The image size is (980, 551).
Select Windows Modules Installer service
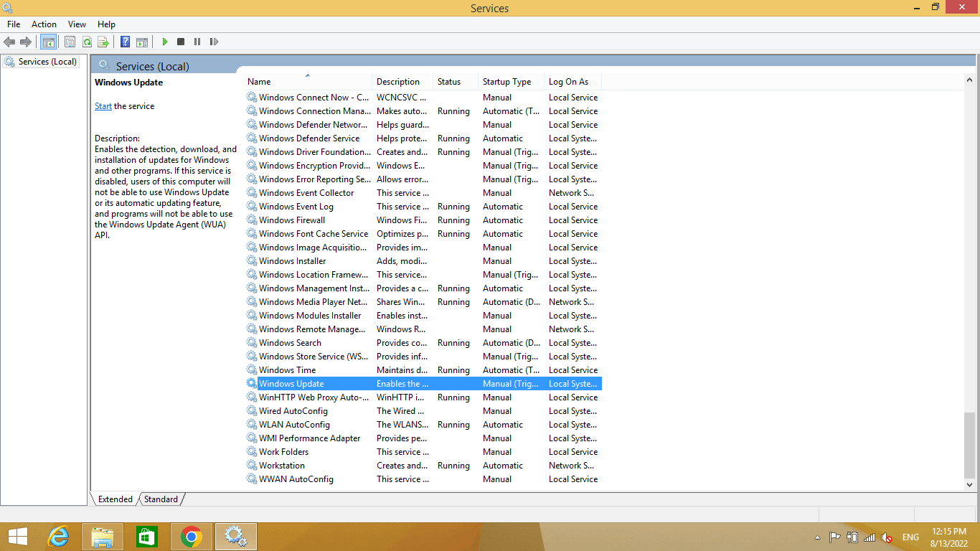coord(423,316)
